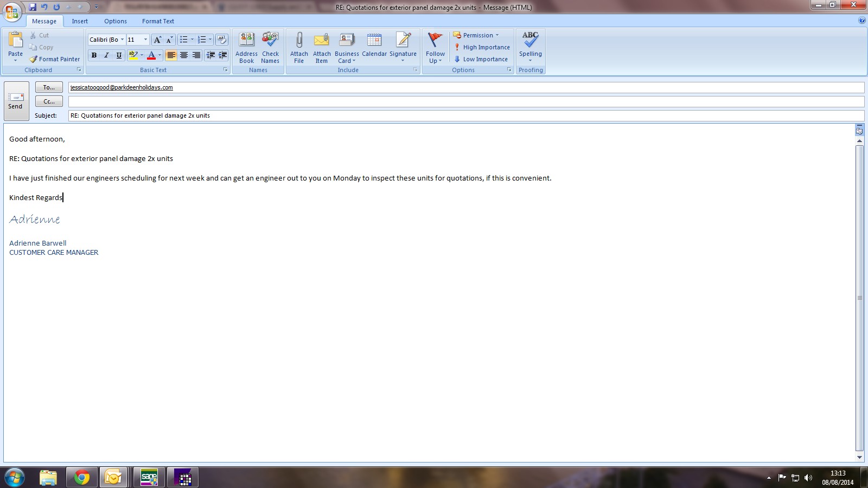Open the bullets style dropdown arrow
The image size is (868, 488).
pyautogui.click(x=192, y=40)
